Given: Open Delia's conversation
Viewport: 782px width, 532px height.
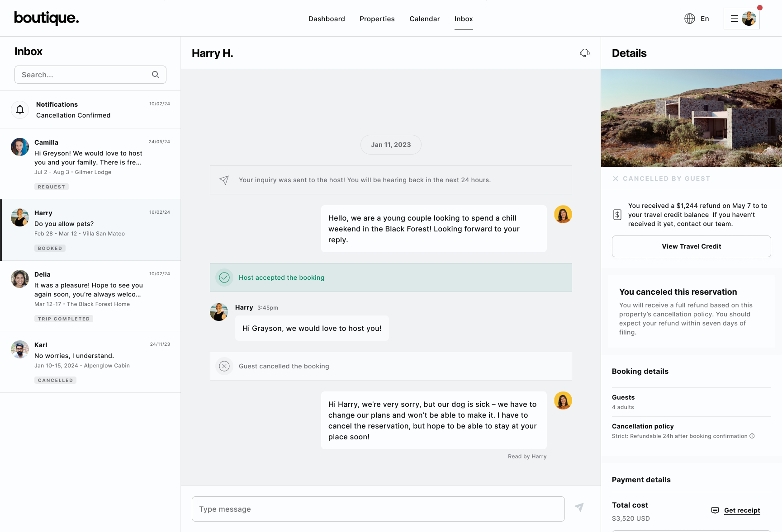Looking at the screenshot, I should (x=90, y=296).
